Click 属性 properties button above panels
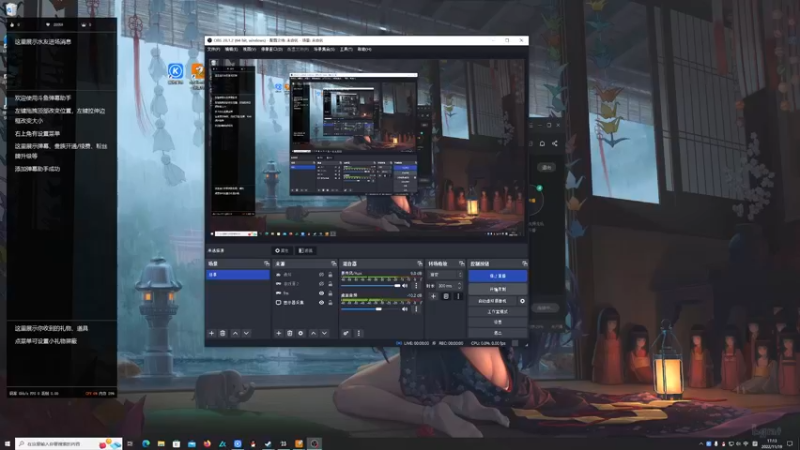This screenshot has height=450, width=800. click(282, 251)
